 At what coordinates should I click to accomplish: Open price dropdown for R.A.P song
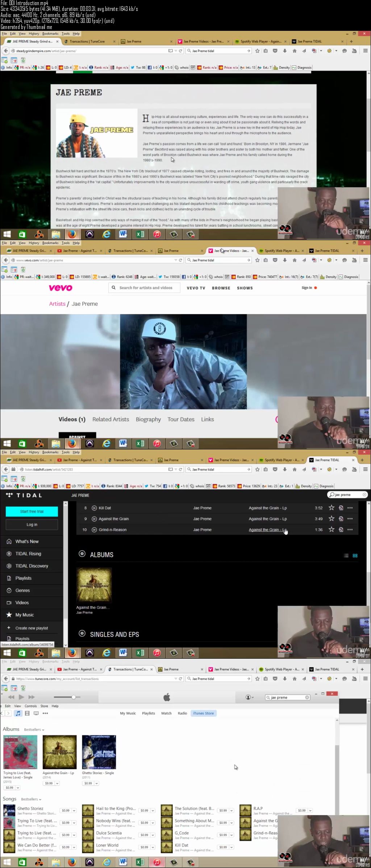[x=310, y=810]
